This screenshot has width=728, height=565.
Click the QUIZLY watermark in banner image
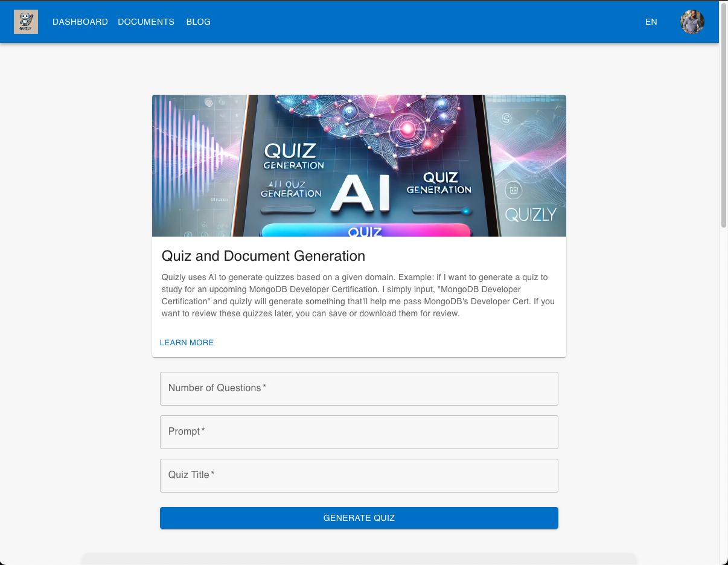coord(530,215)
